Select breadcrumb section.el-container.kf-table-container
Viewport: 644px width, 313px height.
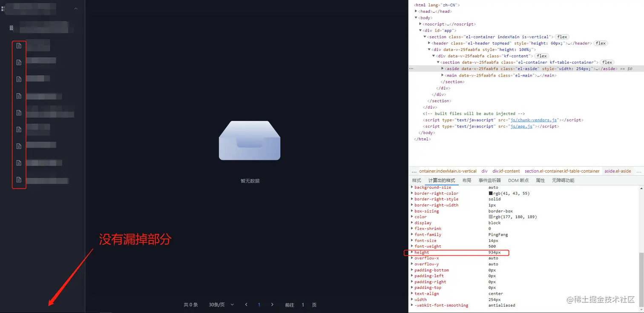click(562, 171)
